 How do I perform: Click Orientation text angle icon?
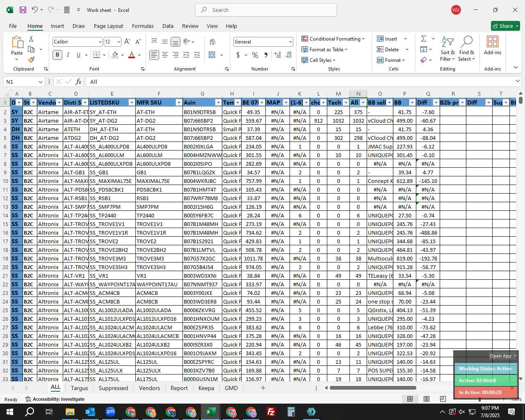(x=187, y=41)
